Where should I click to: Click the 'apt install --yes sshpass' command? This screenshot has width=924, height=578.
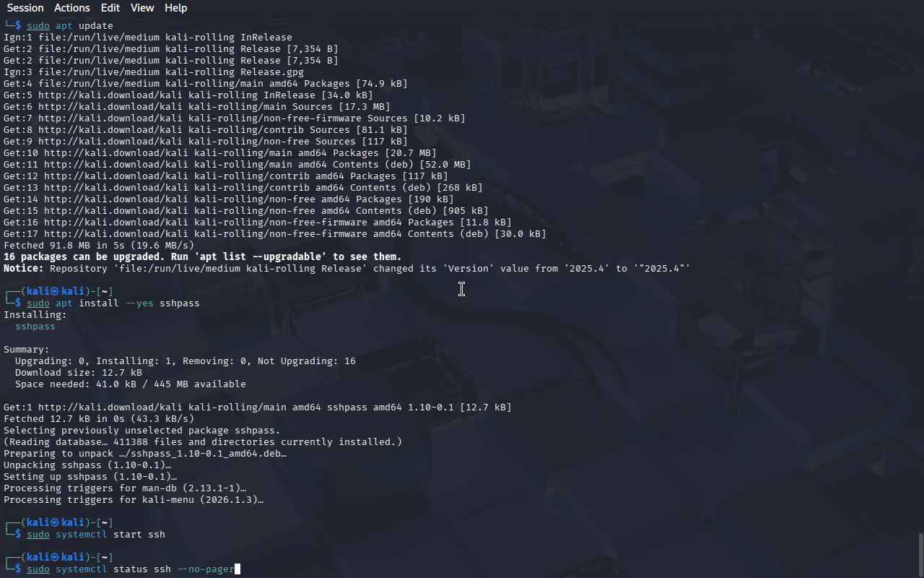point(128,303)
